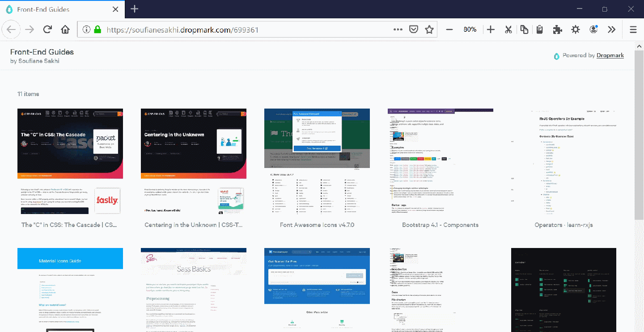Open the Sass Basics thumbnail

[194, 290]
